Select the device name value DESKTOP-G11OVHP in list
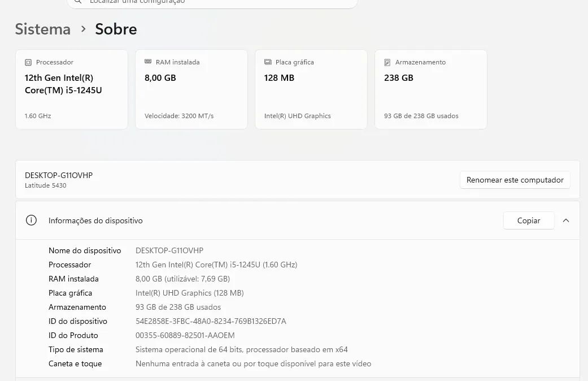 click(x=169, y=250)
